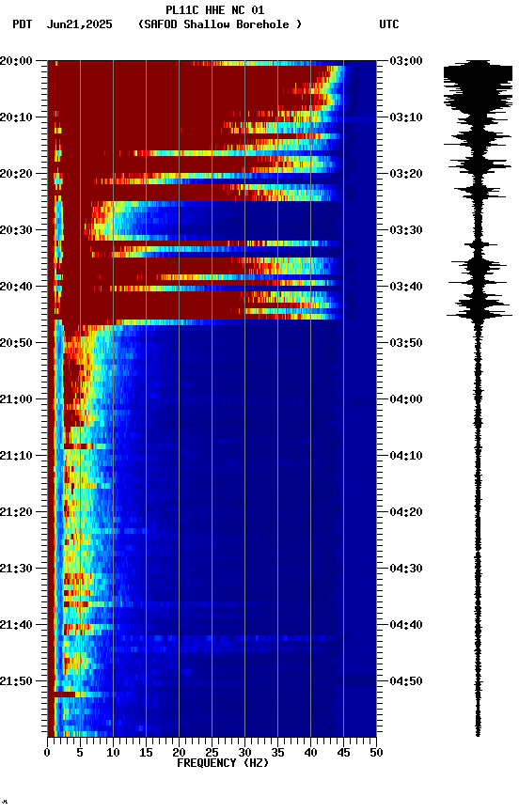Click the '04:00' UTC time label
519x812 pixels.
406,399
